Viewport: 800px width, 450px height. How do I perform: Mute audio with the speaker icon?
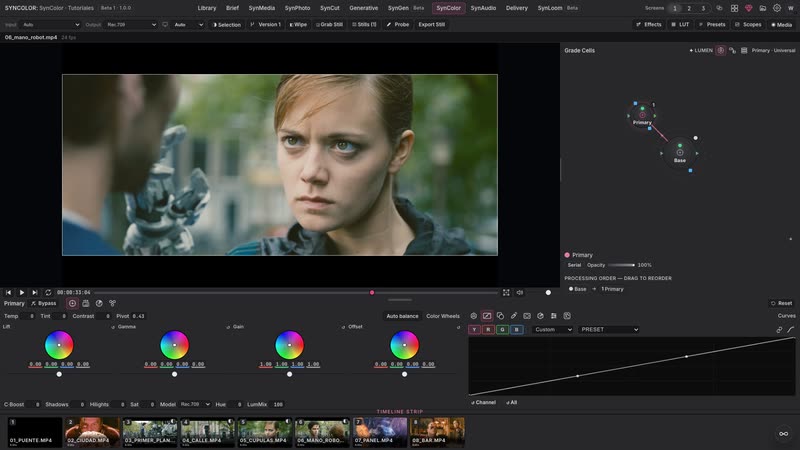coord(519,292)
